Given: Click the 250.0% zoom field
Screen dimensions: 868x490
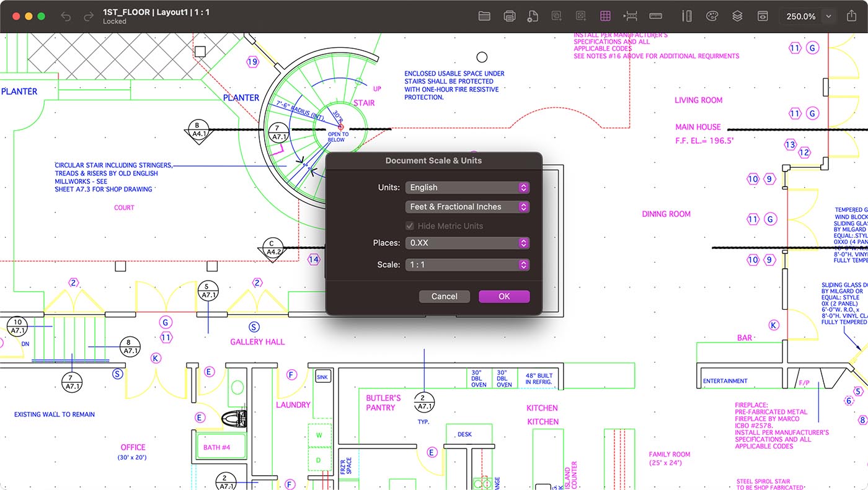Looking at the screenshot, I should 800,16.
